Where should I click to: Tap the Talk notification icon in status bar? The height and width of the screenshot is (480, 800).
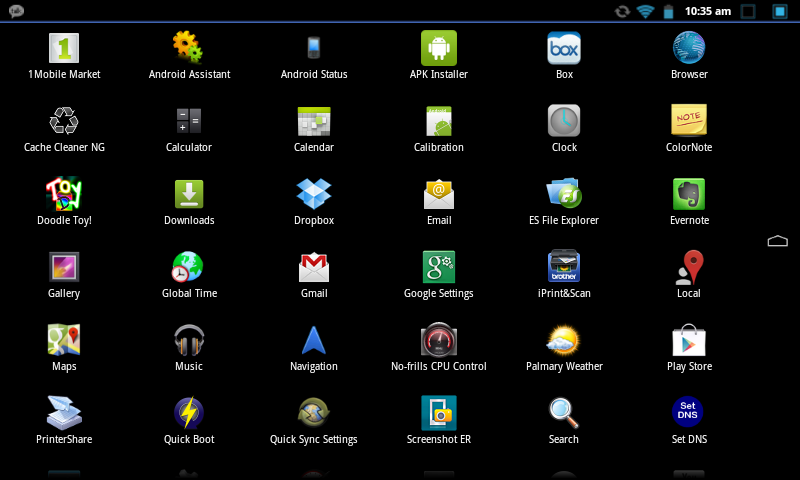click(16, 11)
